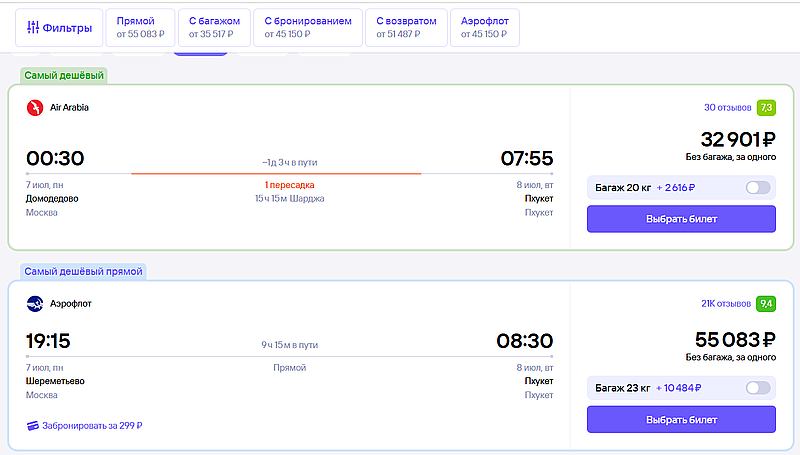This screenshot has width=800, height=455.
Task: Open the 21K отзывов reviews link
Action: [726, 304]
